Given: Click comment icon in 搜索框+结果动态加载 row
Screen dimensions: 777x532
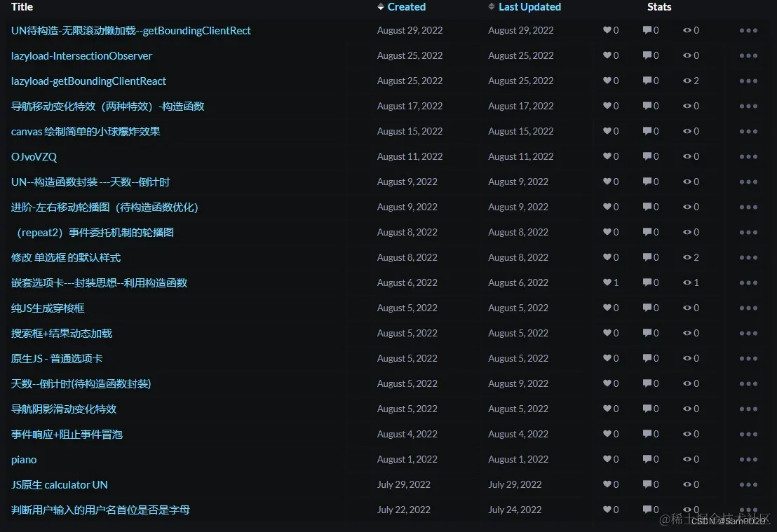Looking at the screenshot, I should click(647, 333).
